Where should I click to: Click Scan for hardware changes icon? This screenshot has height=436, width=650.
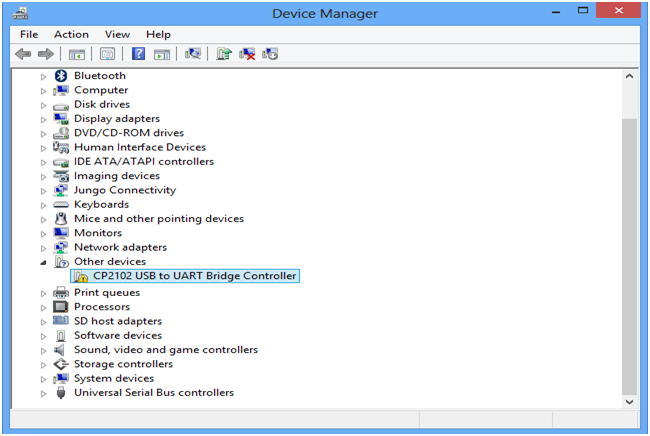[x=193, y=54]
